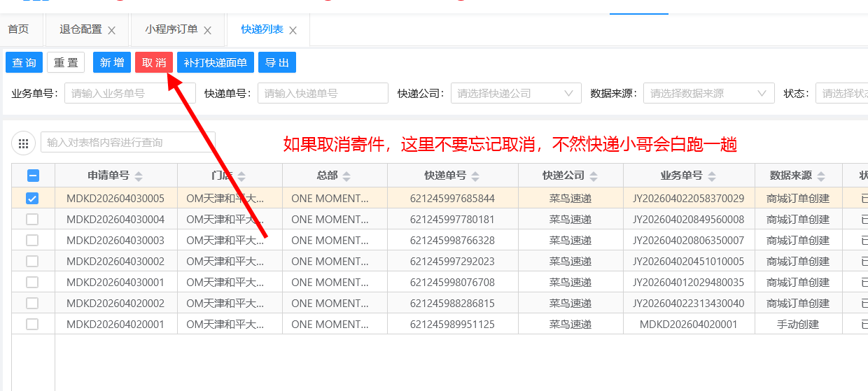Close the 快递列表 tab
Screen dimensions: 868x391
click(x=293, y=30)
